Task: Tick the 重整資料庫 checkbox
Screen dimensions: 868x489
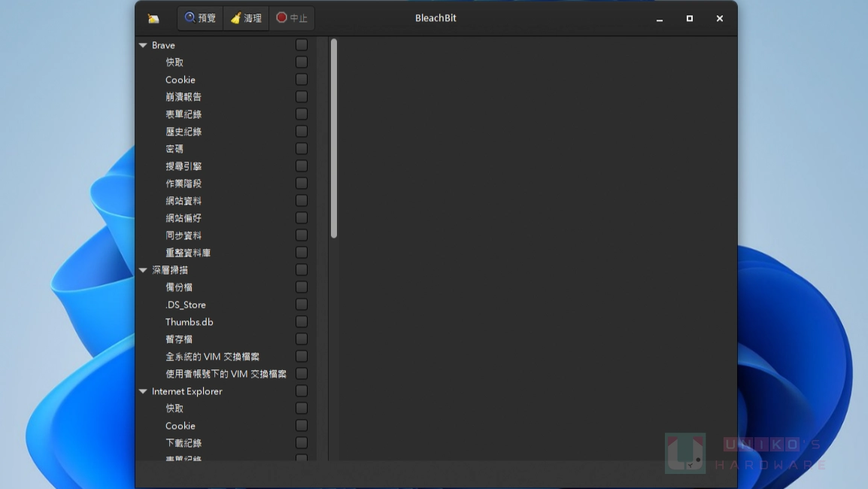Action: (x=302, y=253)
